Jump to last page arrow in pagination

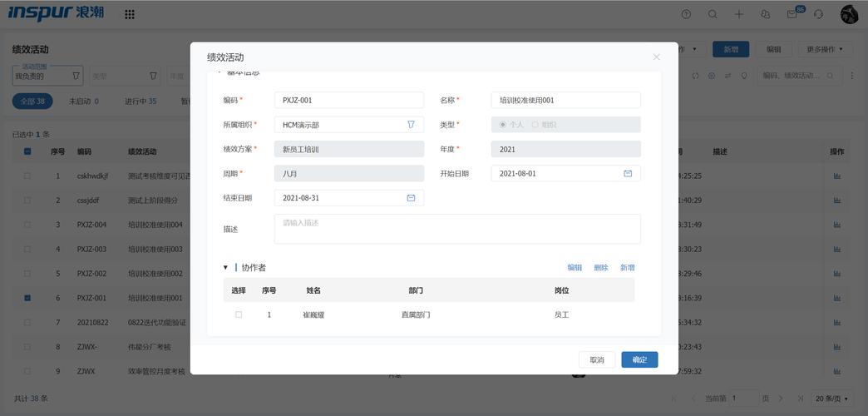click(800, 399)
